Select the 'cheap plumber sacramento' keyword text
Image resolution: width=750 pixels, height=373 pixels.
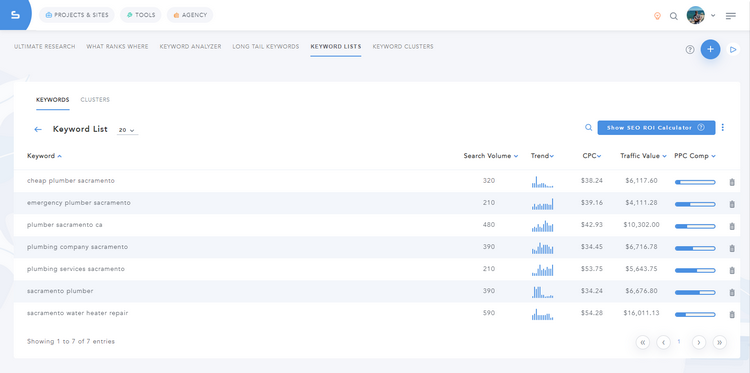click(71, 181)
